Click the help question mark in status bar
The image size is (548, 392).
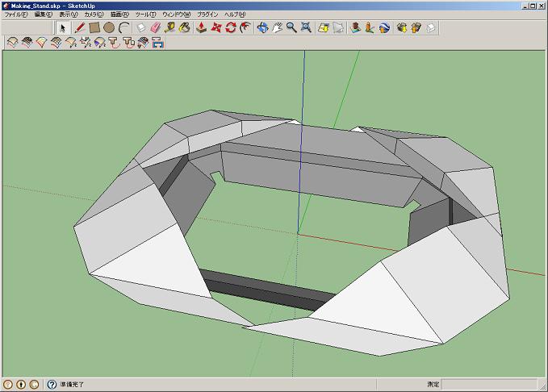click(52, 385)
